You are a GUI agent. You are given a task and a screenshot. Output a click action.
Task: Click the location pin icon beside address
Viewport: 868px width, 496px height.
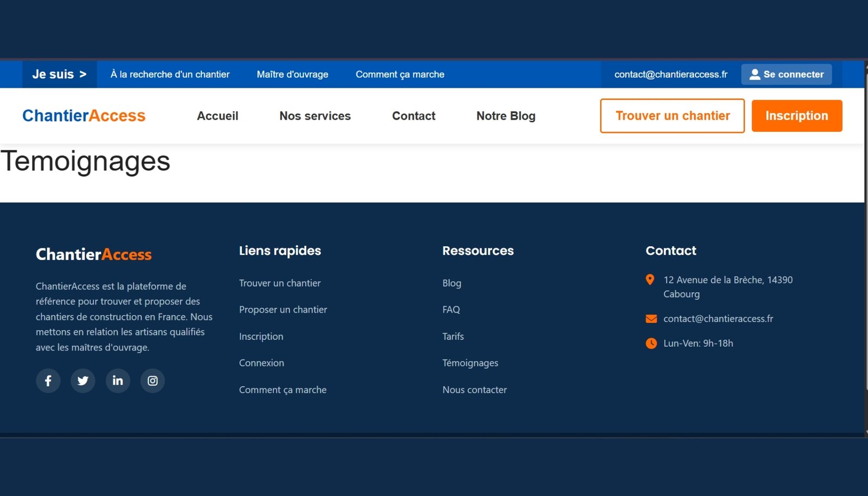point(650,280)
